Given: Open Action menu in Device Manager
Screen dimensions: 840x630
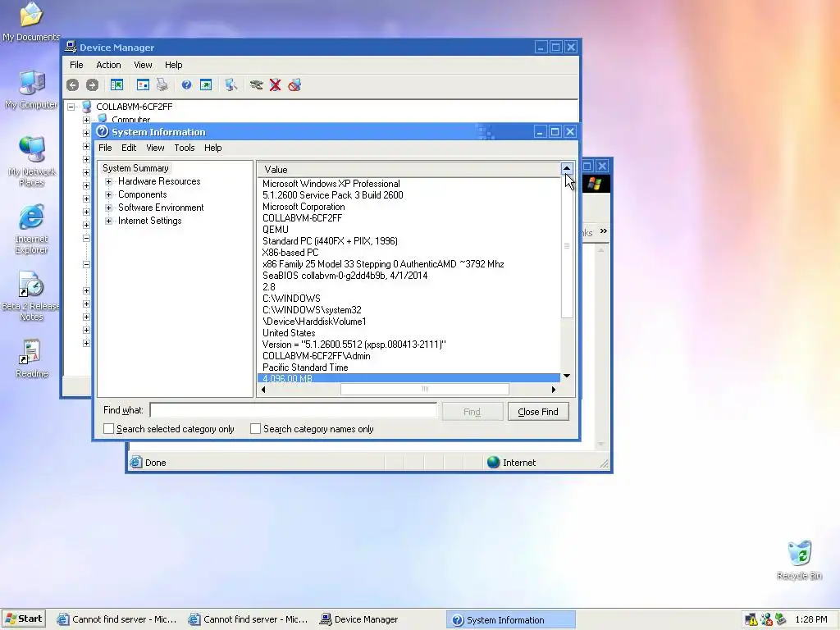Looking at the screenshot, I should click(x=108, y=65).
